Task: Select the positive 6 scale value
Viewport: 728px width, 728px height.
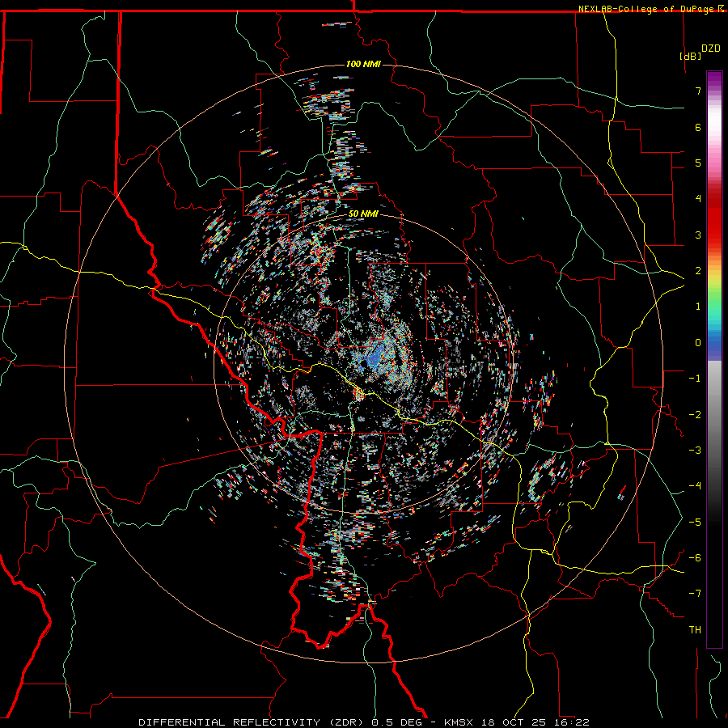Action: (x=698, y=127)
